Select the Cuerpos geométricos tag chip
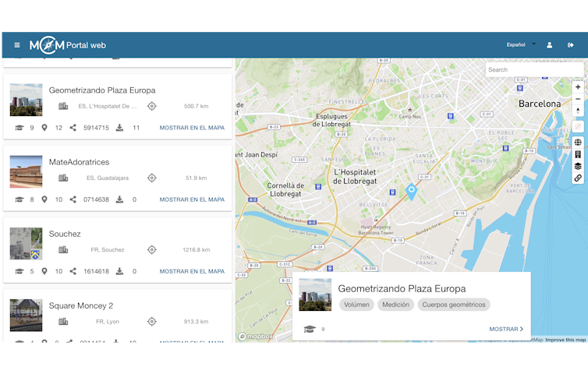The image size is (588, 367). point(453,305)
